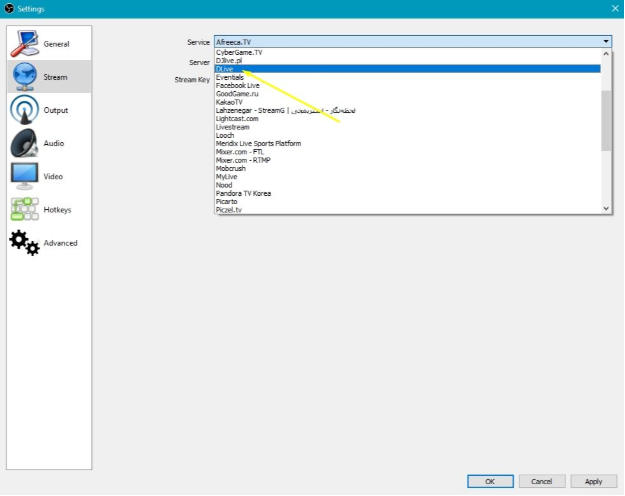Select the Stream globe icon
Viewport: 625px width, 496px height.
[x=25, y=77]
